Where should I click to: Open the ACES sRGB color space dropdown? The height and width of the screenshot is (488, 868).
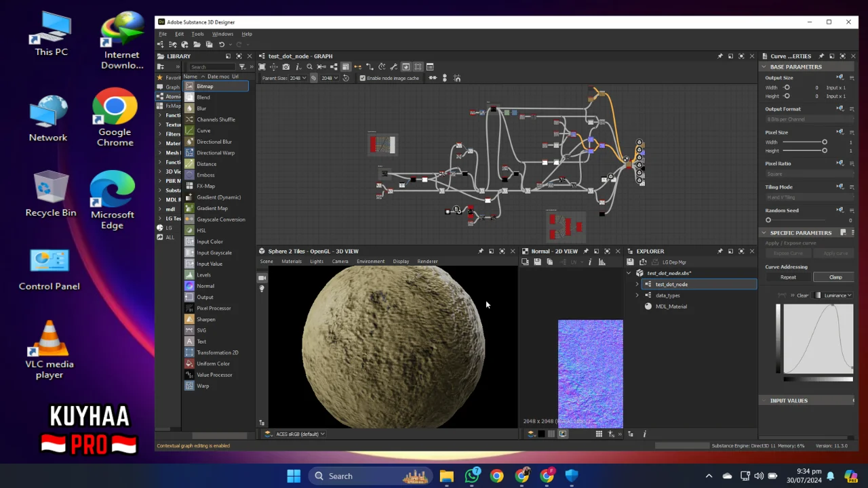pos(300,434)
